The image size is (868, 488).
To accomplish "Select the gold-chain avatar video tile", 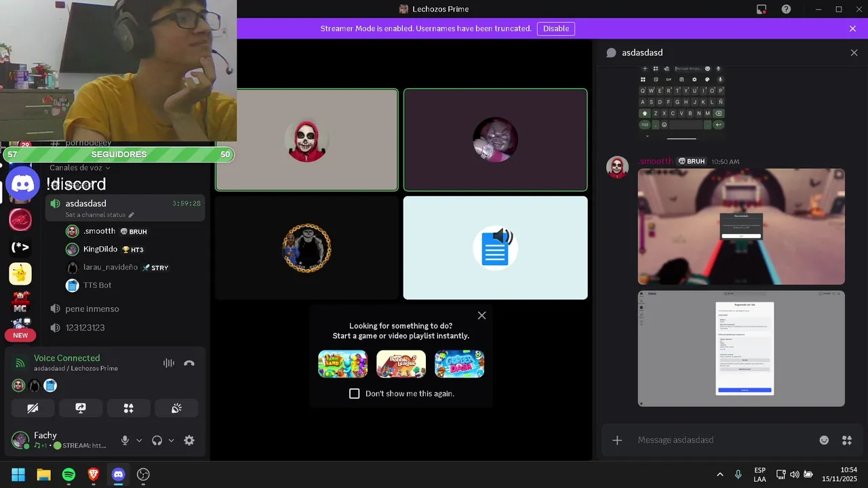I will click(x=307, y=248).
